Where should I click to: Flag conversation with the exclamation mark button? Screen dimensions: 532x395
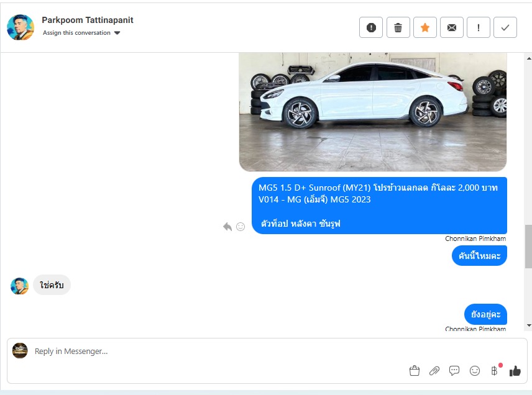click(x=479, y=27)
